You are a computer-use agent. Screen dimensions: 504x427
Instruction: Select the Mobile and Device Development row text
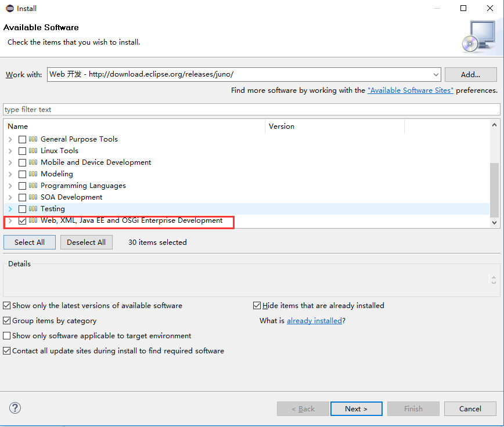point(96,162)
